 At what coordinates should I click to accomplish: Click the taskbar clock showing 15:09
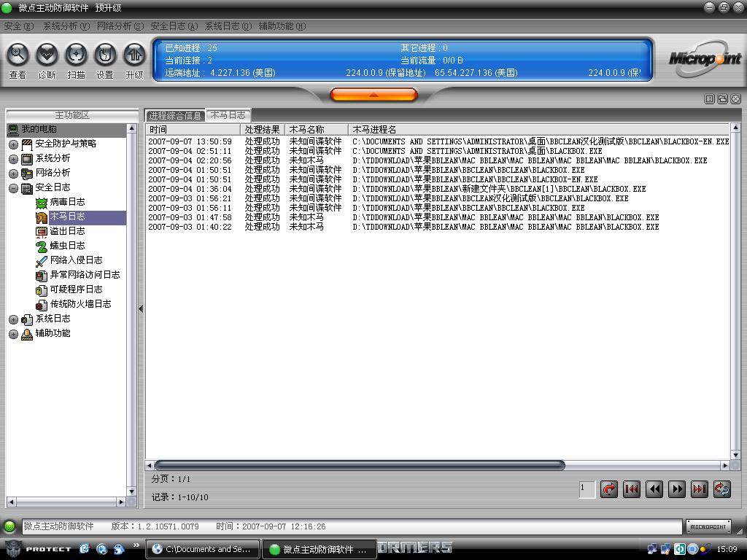tap(727, 549)
